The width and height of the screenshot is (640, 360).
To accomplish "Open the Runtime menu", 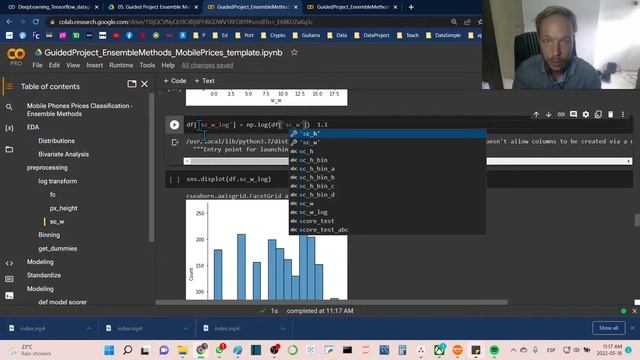I will (x=121, y=65).
